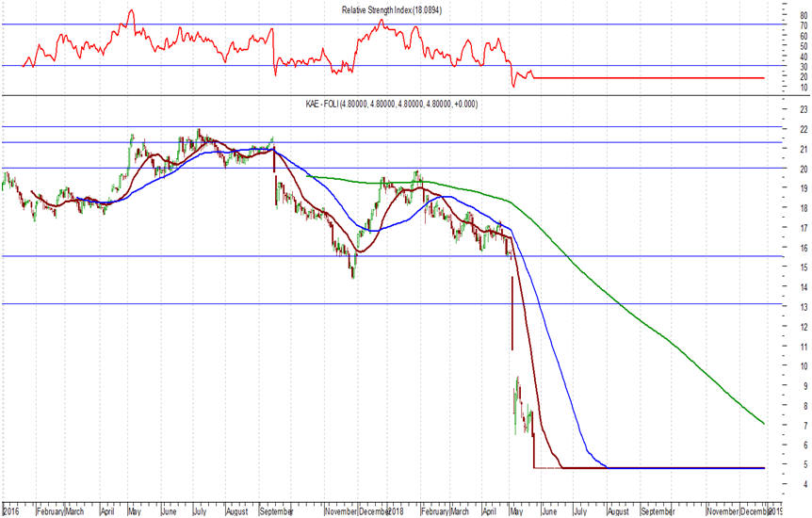Click the 15 price axis label
The width and height of the screenshot is (812, 518).
[x=804, y=267]
